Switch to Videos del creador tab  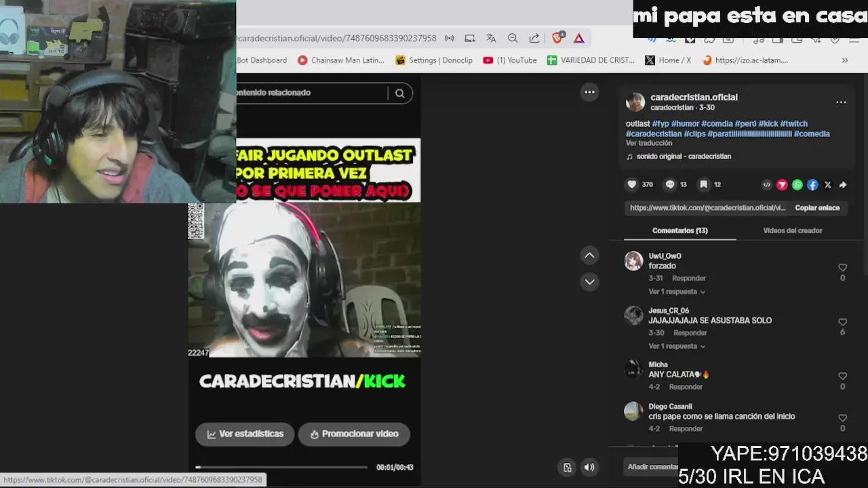coord(792,230)
